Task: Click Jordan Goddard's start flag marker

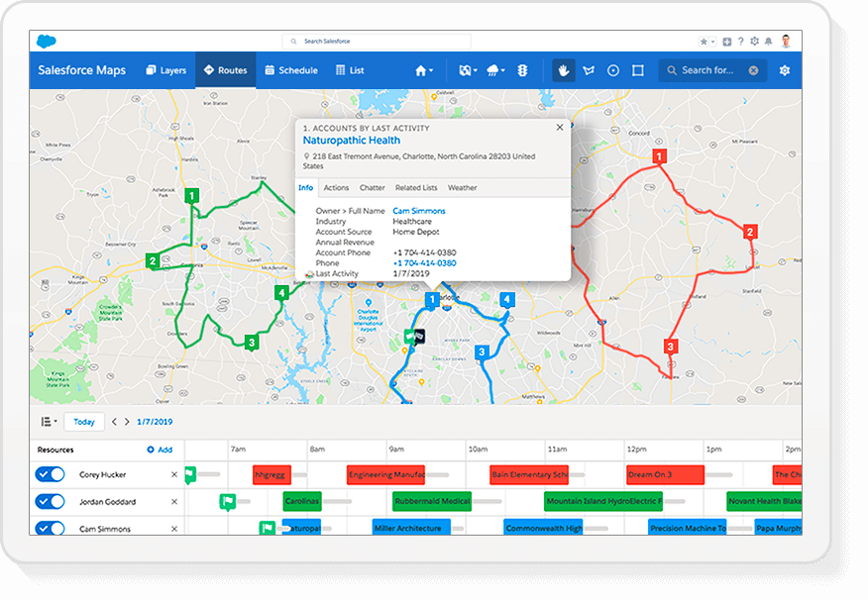Action: (x=228, y=502)
